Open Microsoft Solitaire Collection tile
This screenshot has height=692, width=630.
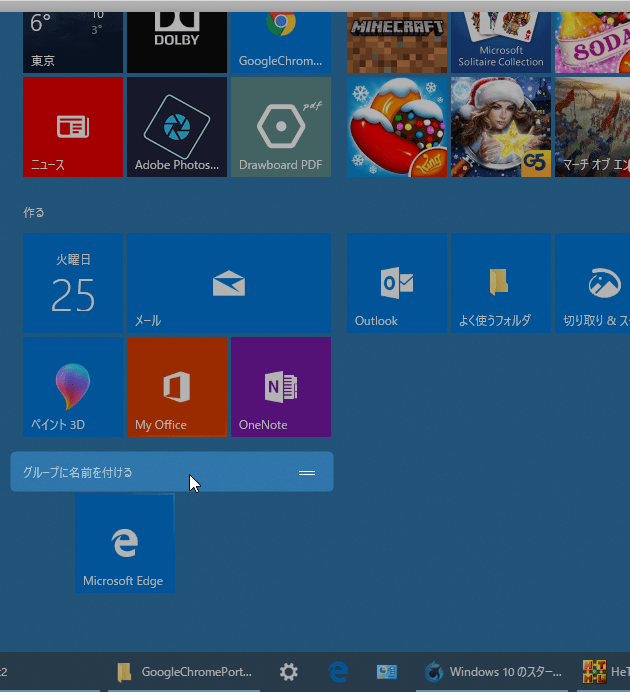tap(501, 42)
